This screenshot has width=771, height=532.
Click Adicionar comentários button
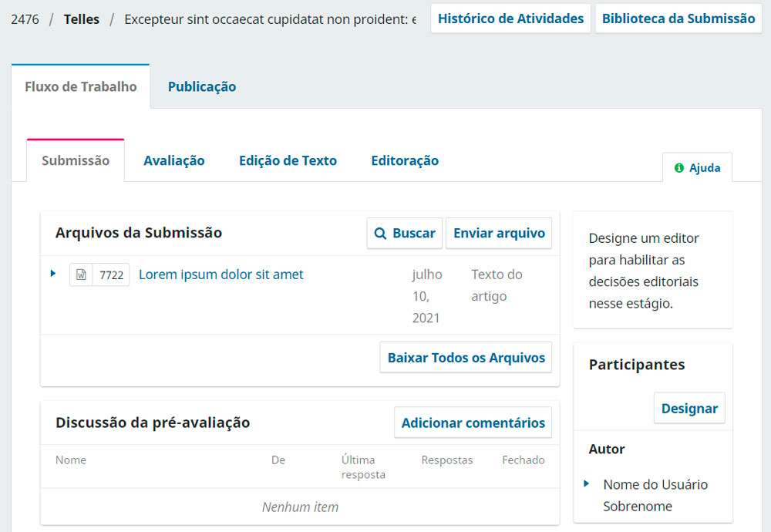pos(473,423)
